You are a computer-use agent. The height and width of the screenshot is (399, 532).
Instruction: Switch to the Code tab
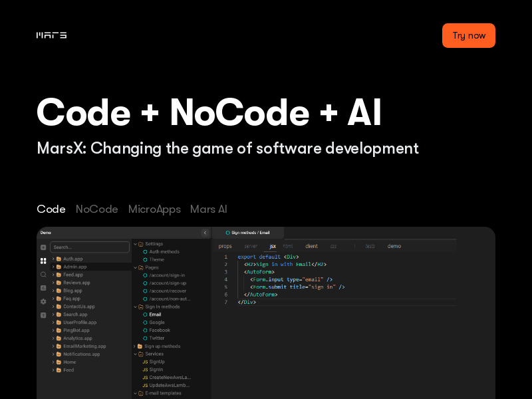(x=51, y=209)
